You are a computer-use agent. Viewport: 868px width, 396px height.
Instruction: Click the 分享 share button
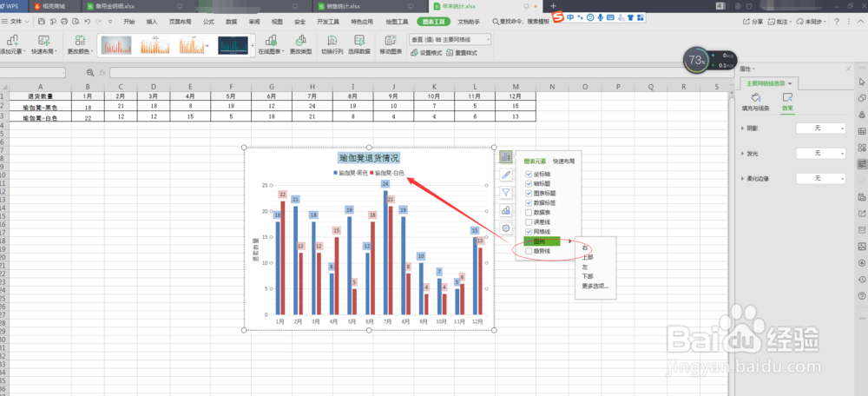tap(753, 22)
